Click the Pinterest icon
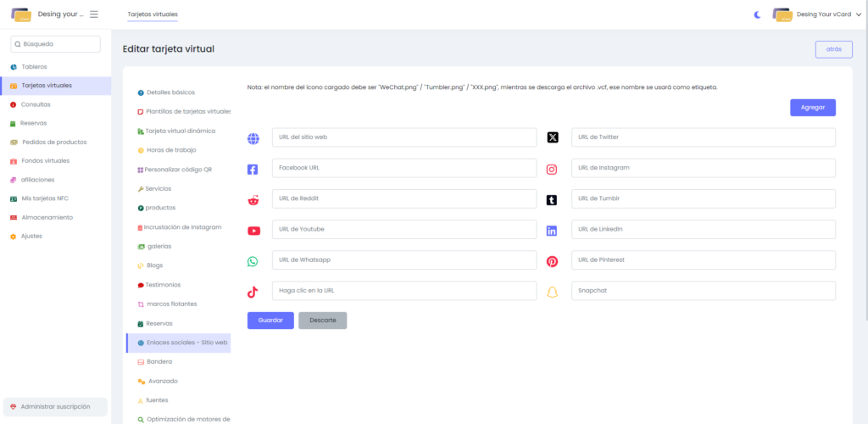The height and width of the screenshot is (424, 868). [552, 261]
